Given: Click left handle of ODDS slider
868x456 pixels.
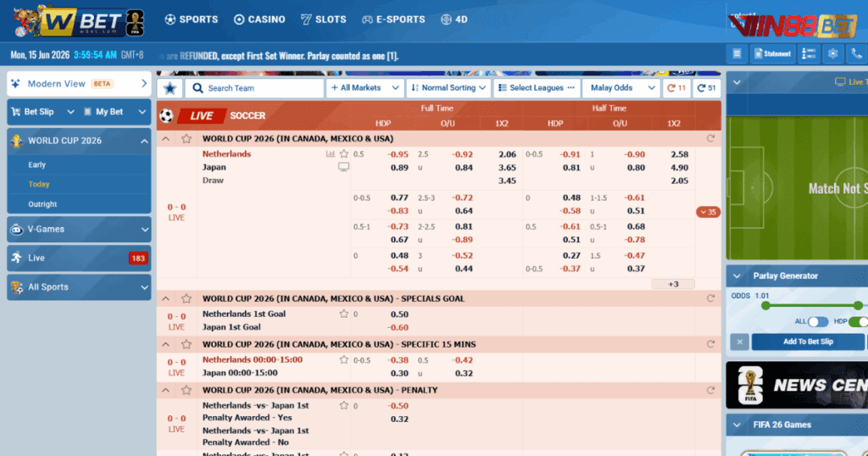Looking at the screenshot, I should click(x=765, y=305).
